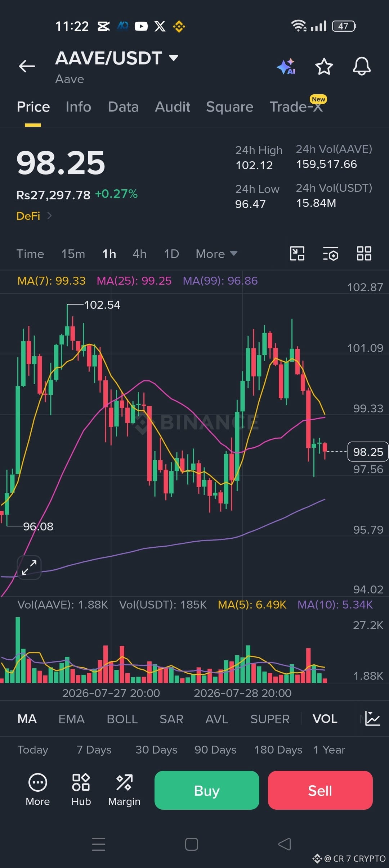View 30 Days performance
This screenshot has width=389, height=868.
click(x=156, y=750)
